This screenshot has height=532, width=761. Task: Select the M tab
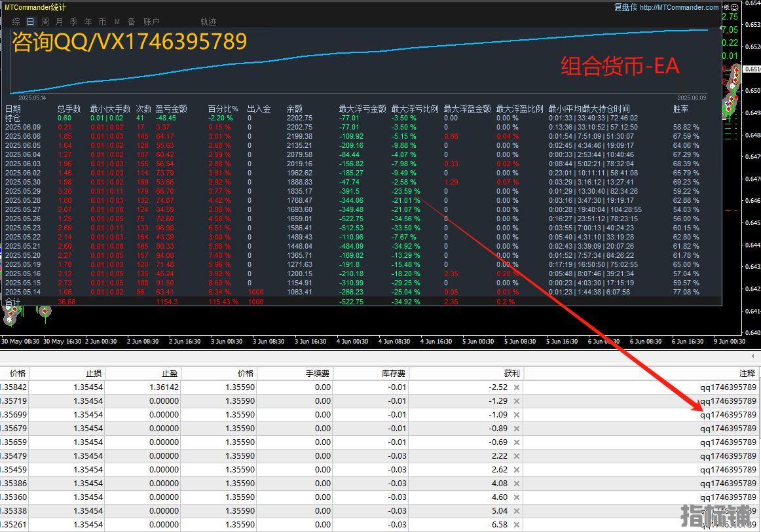point(117,22)
